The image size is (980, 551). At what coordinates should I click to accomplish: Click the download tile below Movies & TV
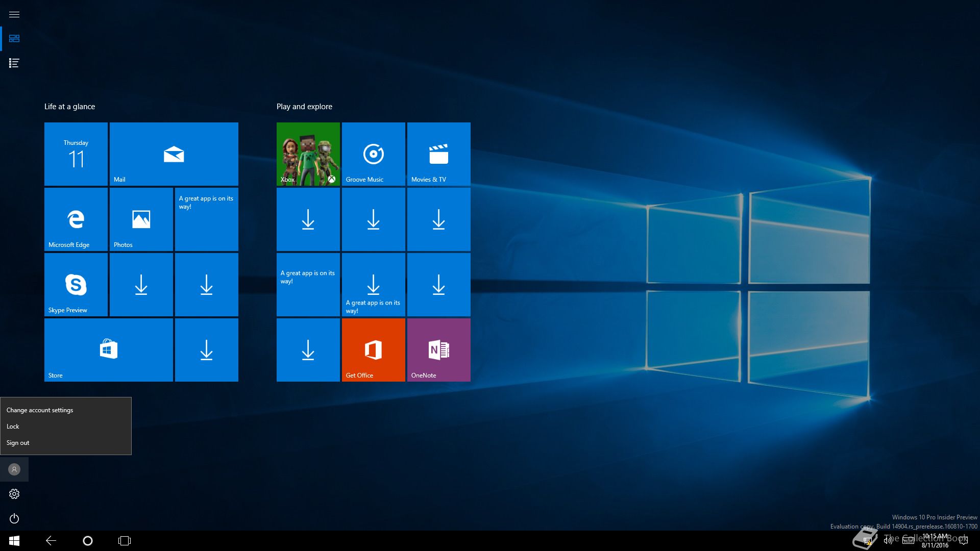[439, 219]
